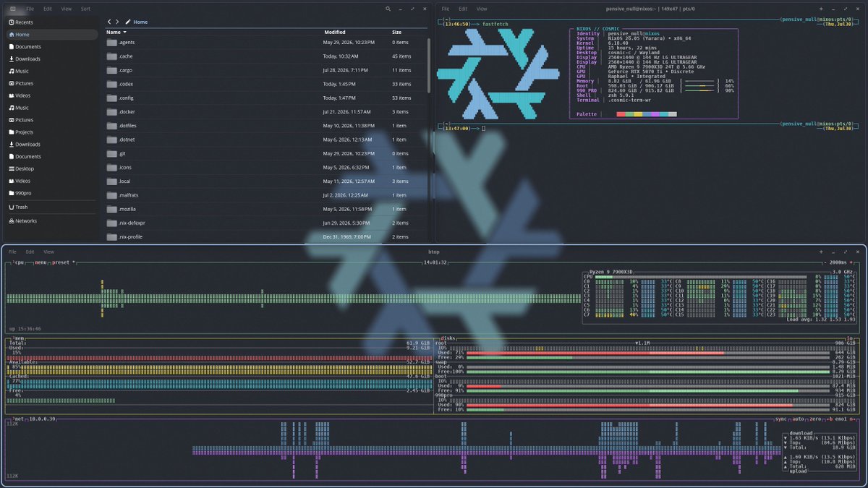Open the Edit menu in the terminal window
Image resolution: width=868 pixels, height=488 pixels.
[463, 9]
